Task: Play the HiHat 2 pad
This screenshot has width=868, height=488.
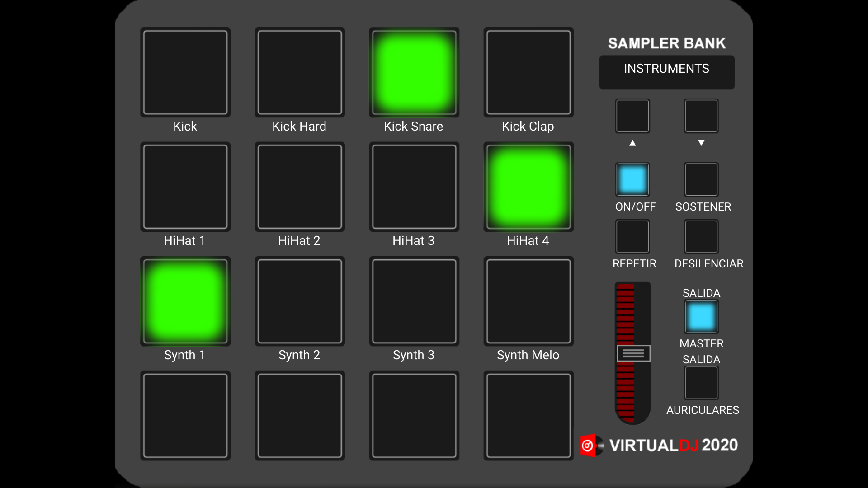Action: click(300, 187)
